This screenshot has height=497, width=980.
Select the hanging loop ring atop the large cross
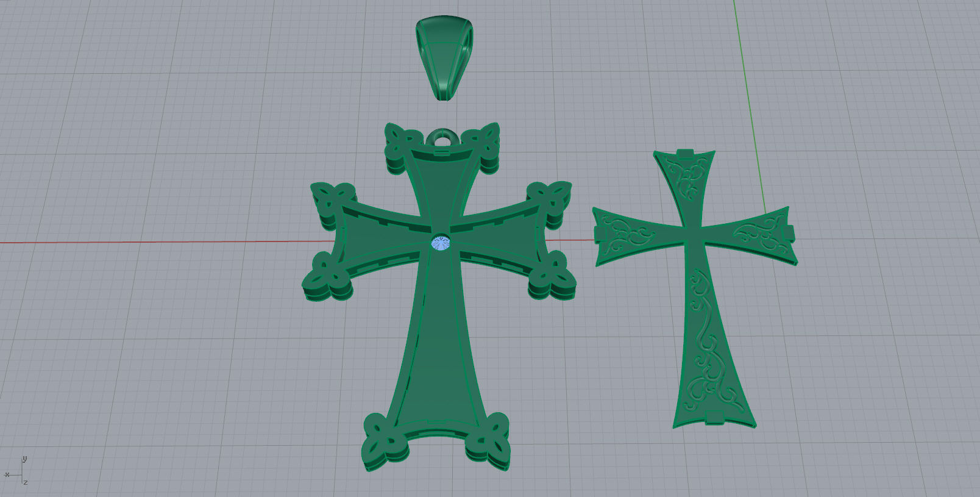click(x=441, y=138)
